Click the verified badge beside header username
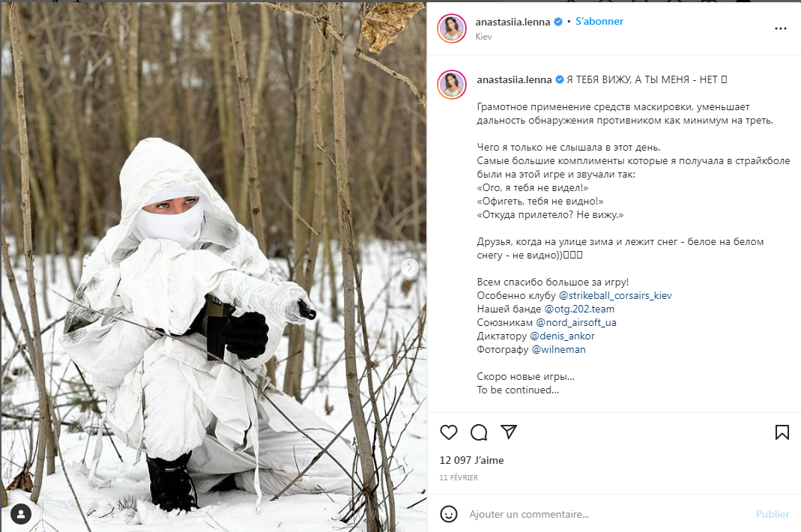This screenshot has height=532, width=801. (558, 22)
